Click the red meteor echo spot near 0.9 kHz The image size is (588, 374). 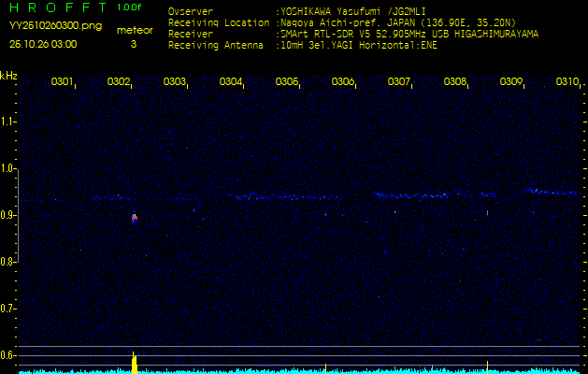tap(135, 217)
